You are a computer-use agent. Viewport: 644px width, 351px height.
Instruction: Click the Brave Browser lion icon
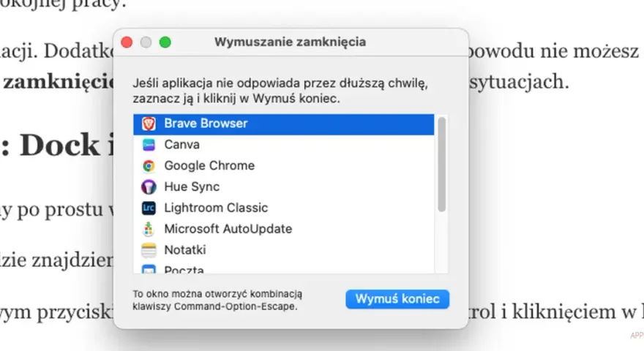coord(149,124)
